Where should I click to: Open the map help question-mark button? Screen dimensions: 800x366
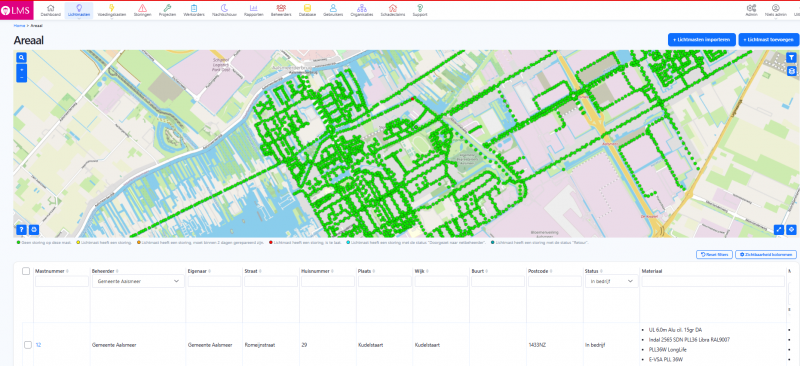click(21, 230)
